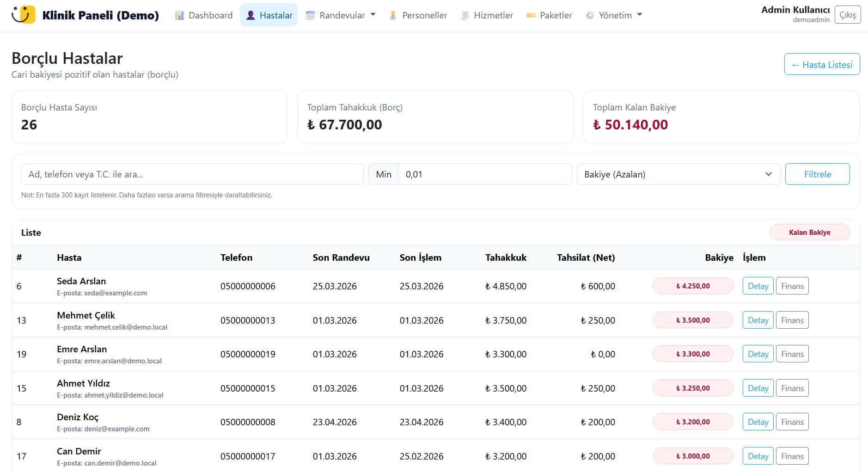Open Detay for Seda Arslan
This screenshot has height=472, width=868.
(758, 286)
